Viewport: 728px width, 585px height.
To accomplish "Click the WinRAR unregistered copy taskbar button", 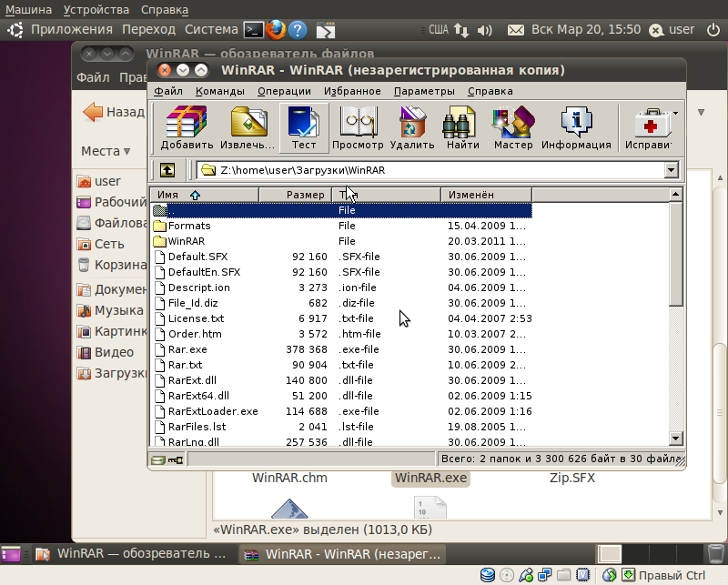I will point(342,554).
